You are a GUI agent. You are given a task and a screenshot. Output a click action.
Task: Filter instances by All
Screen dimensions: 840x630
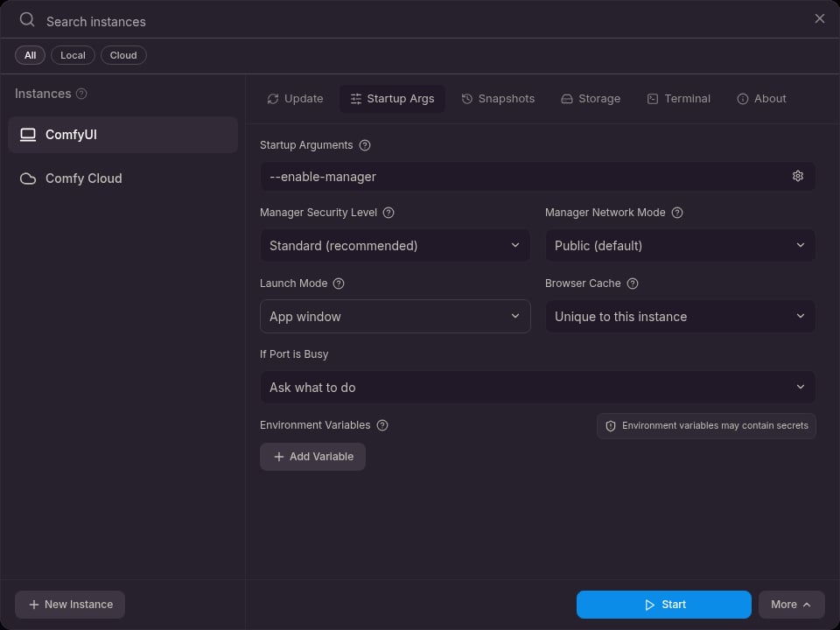click(30, 55)
